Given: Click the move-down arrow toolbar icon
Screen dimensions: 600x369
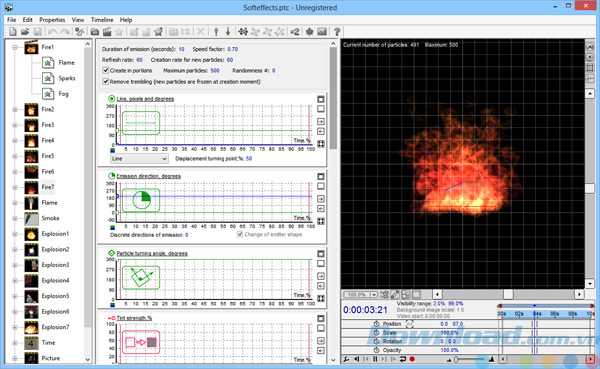Looking at the screenshot, I should pos(228,32).
